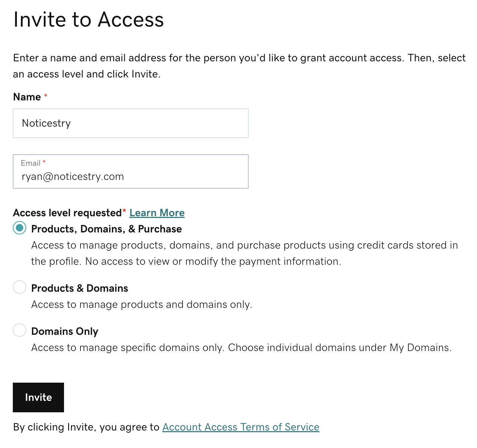Click the 'Products, Domains, & Purchase' option label
The height and width of the screenshot is (448, 477).
(106, 229)
